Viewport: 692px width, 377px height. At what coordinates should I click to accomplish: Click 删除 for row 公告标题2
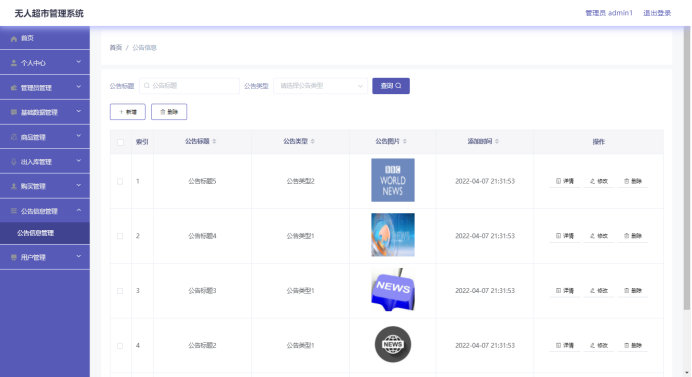coord(633,345)
